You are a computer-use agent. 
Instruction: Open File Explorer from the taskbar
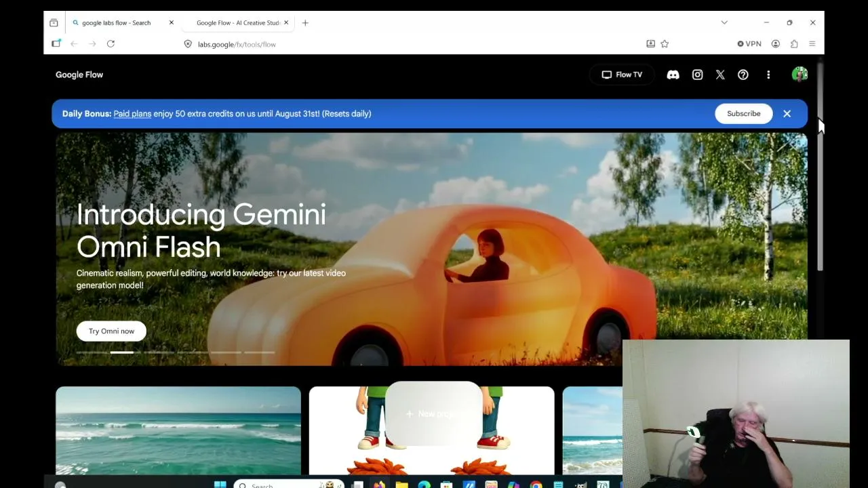coord(401,484)
